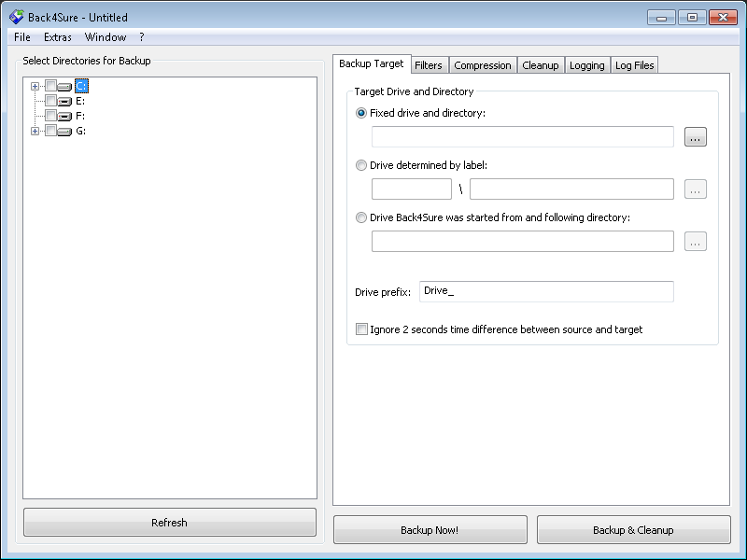Switch to the Log Files tab

635,65
